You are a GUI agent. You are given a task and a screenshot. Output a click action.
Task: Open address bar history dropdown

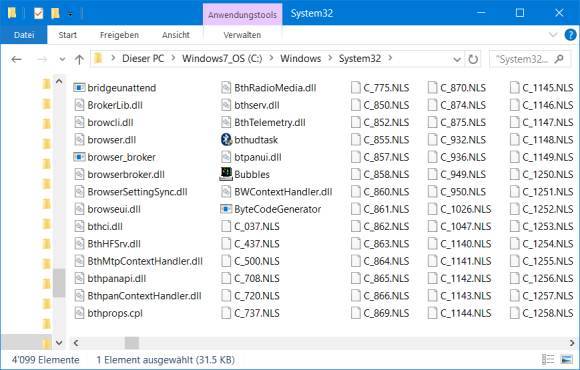pyautogui.click(x=457, y=60)
